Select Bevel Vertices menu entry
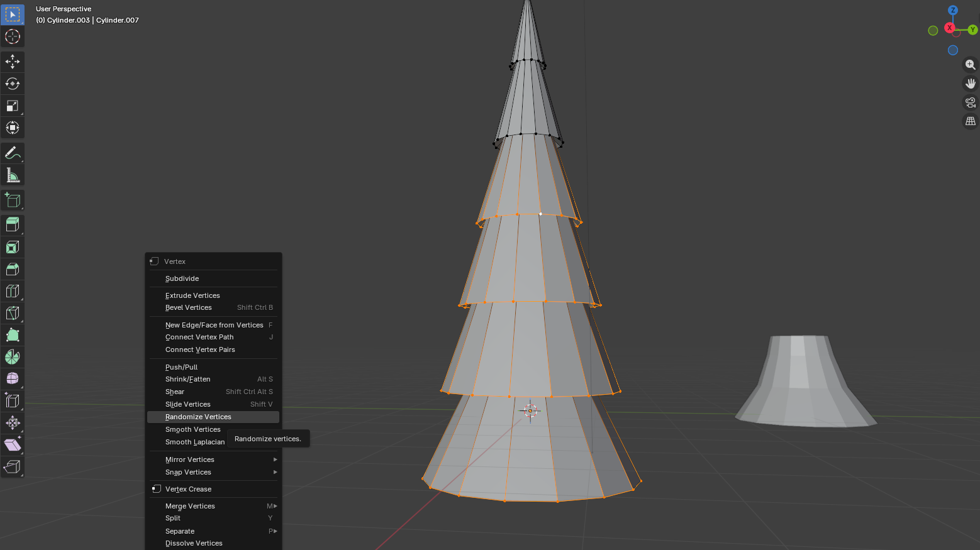The height and width of the screenshot is (550, 980). (x=189, y=307)
